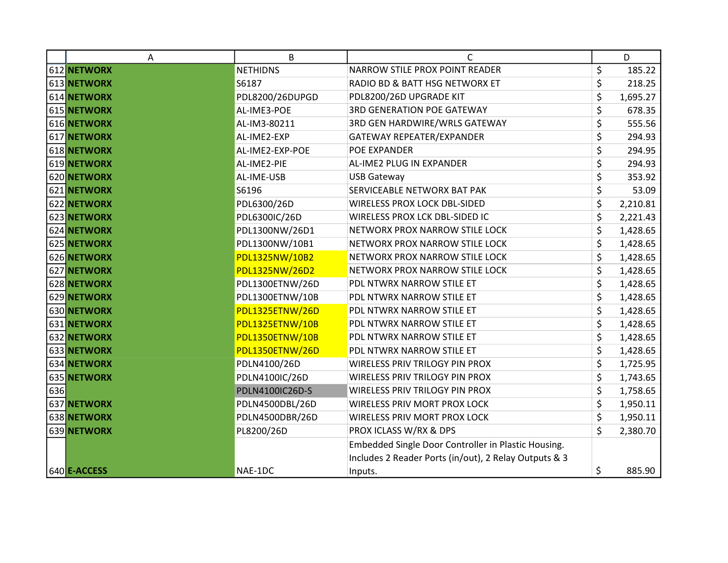Screen dimensions: 728x563
Task: Click price 53.09
Action: pos(626,190)
